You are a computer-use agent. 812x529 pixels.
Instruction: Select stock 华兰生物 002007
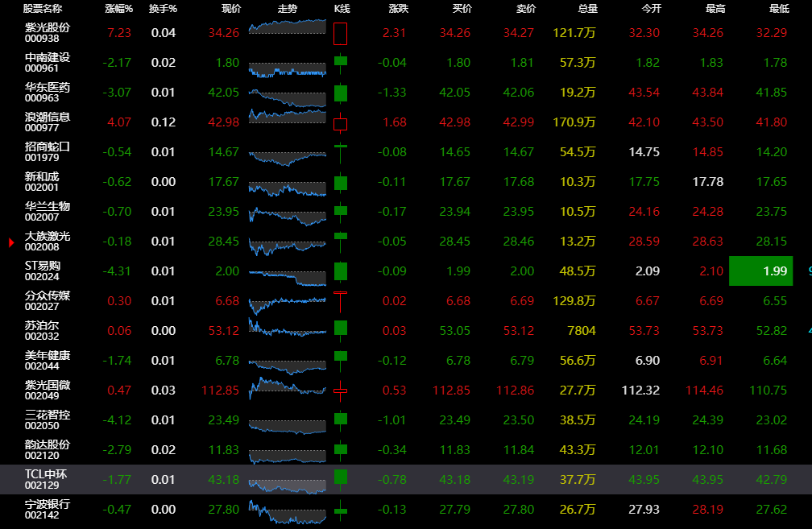(x=47, y=211)
